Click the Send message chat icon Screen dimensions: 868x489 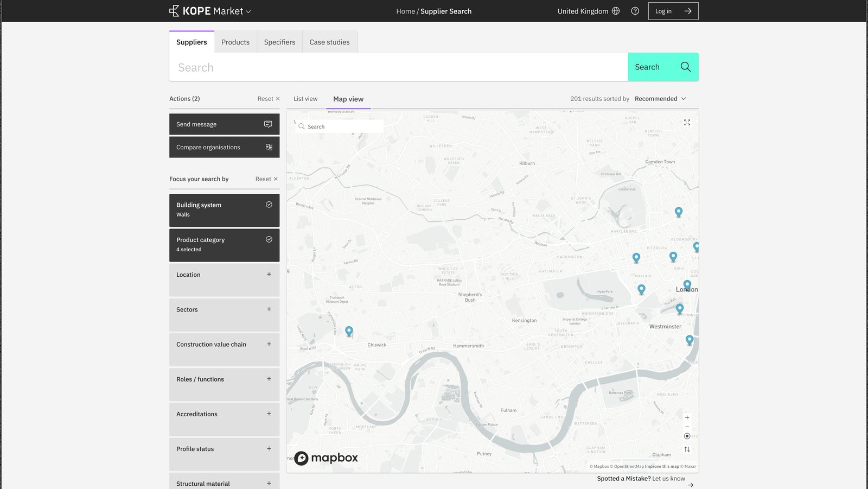(x=268, y=124)
